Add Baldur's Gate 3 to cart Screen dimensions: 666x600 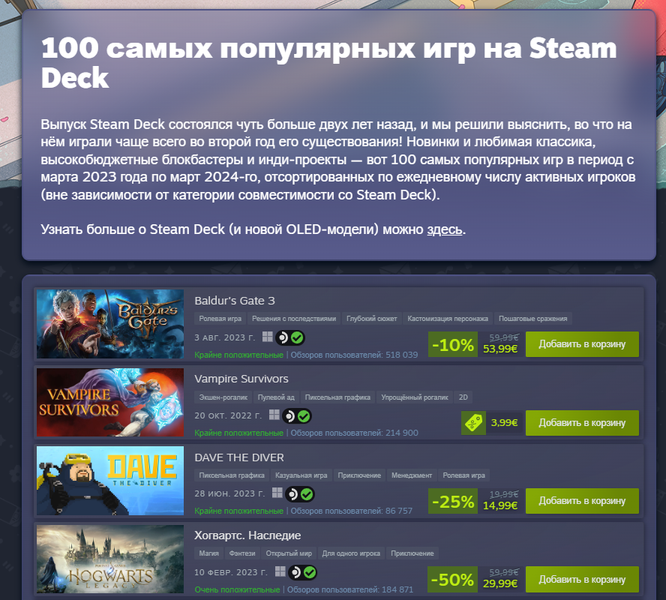click(x=582, y=344)
